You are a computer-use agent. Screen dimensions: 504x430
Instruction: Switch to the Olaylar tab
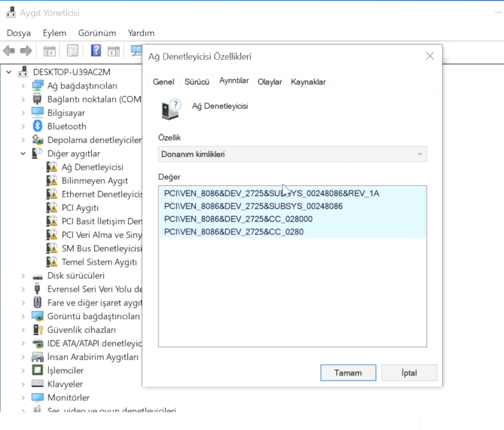[269, 82]
